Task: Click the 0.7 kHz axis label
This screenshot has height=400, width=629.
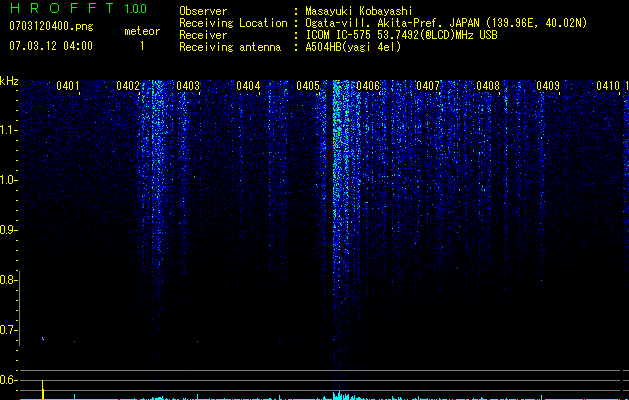Action: [x=8, y=330]
